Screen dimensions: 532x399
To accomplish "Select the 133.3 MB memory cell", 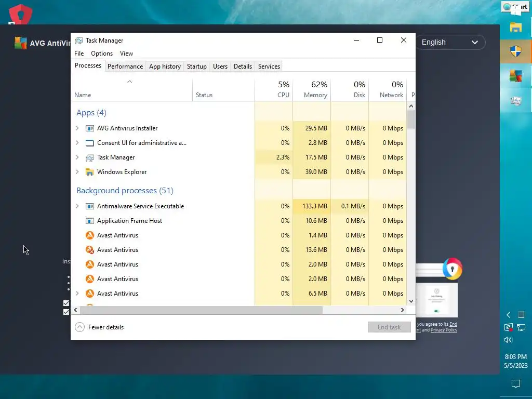I will 312,206.
